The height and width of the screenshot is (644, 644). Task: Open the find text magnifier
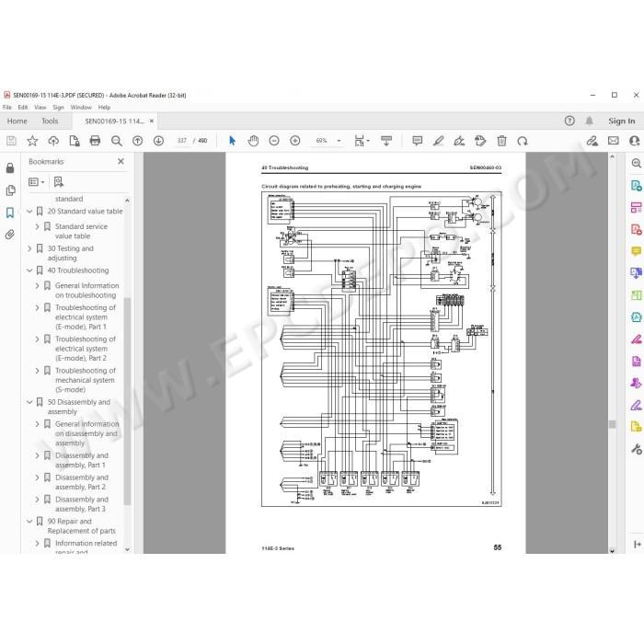tap(117, 141)
